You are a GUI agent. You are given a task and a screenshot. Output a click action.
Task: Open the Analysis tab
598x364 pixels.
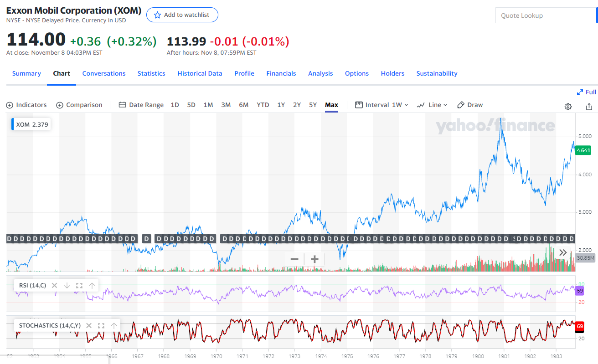pyautogui.click(x=320, y=73)
